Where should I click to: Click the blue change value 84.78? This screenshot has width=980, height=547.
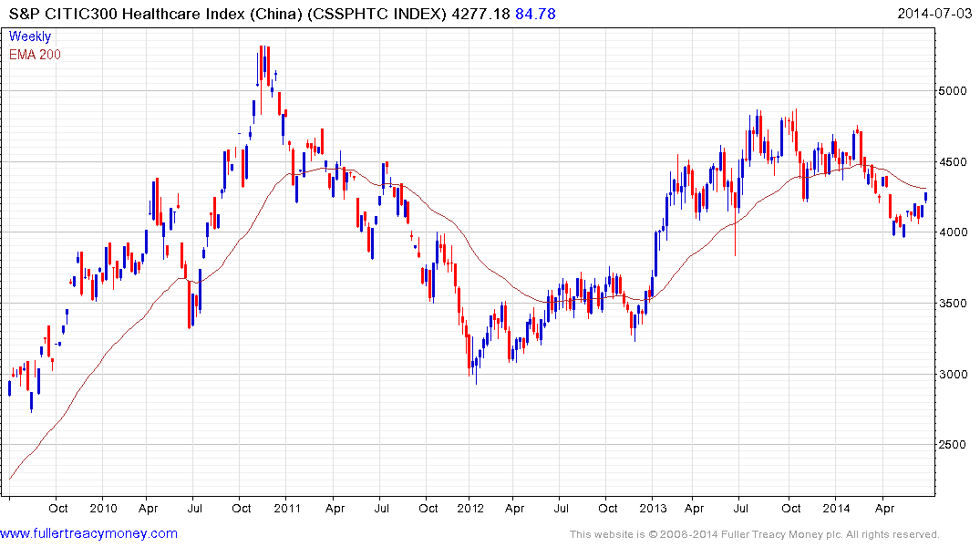coord(536,14)
